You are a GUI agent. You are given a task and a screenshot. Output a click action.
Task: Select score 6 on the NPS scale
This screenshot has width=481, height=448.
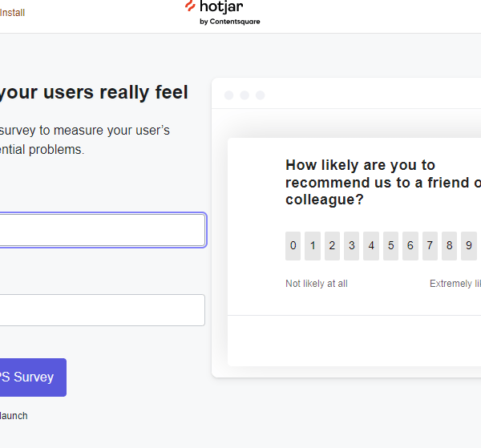(410, 246)
